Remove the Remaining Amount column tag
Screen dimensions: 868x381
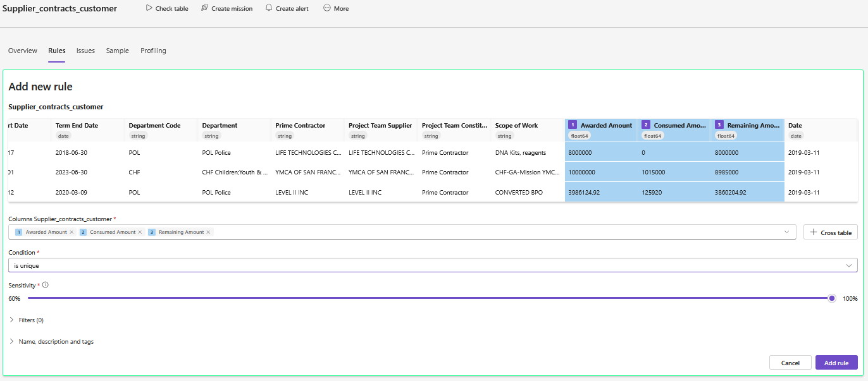(x=209, y=233)
